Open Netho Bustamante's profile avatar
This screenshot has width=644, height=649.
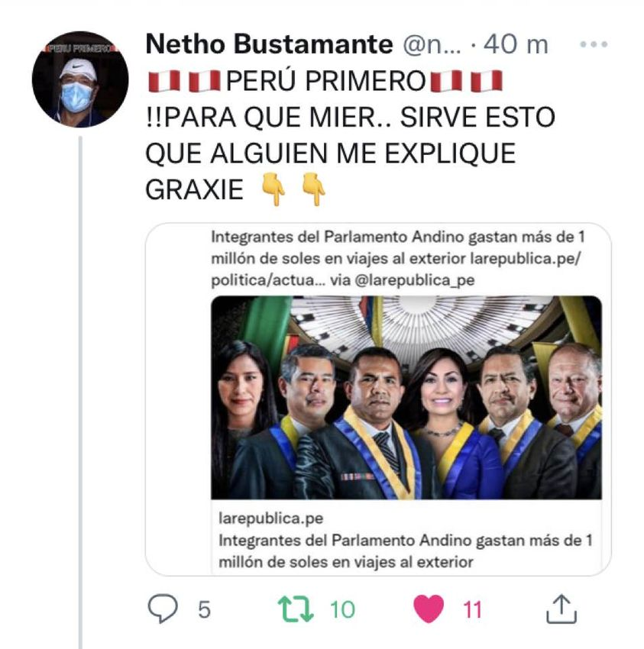click(80, 79)
